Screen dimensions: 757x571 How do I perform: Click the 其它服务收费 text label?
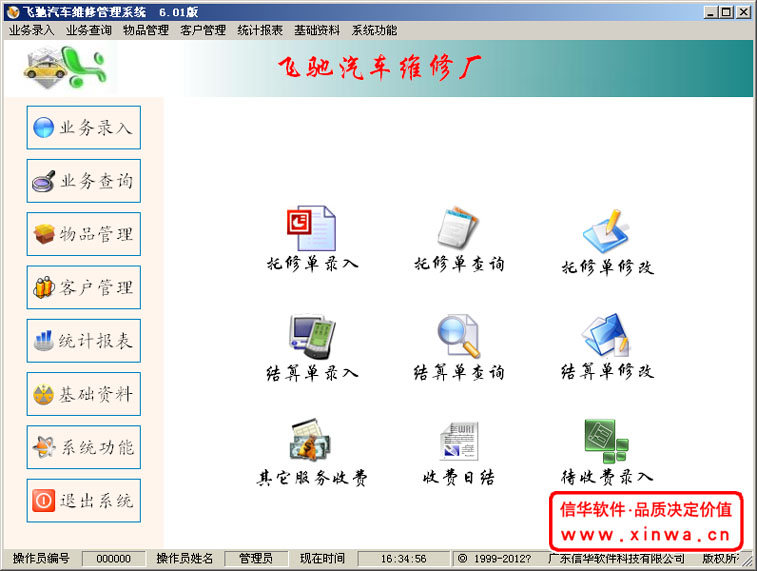tap(312, 478)
